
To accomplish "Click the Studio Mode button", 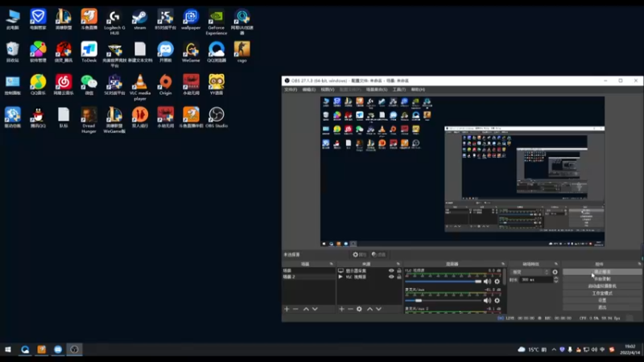I will (x=602, y=293).
